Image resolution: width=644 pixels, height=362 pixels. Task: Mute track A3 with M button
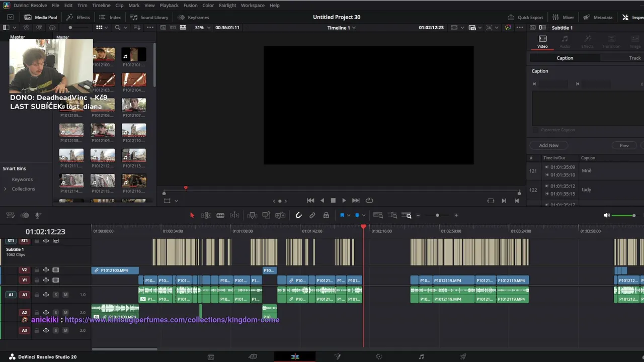(x=65, y=330)
